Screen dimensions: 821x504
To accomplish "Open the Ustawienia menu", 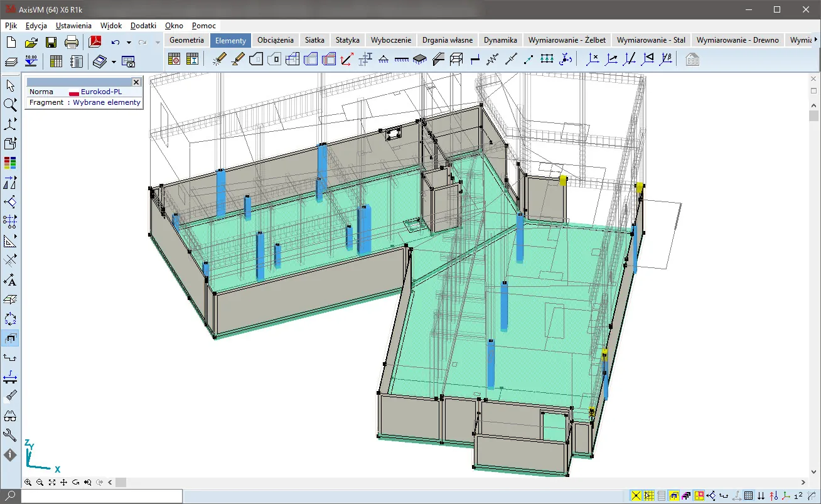I will 73,26.
